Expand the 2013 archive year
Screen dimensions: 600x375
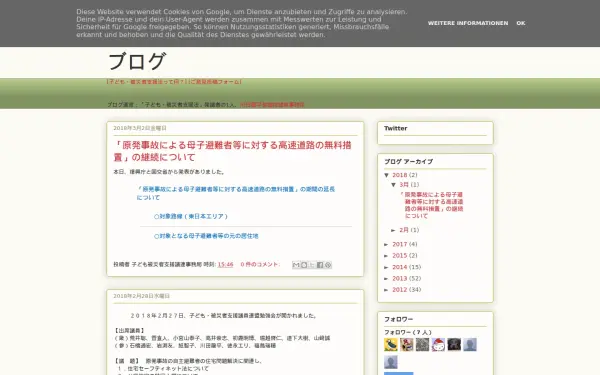387,279
